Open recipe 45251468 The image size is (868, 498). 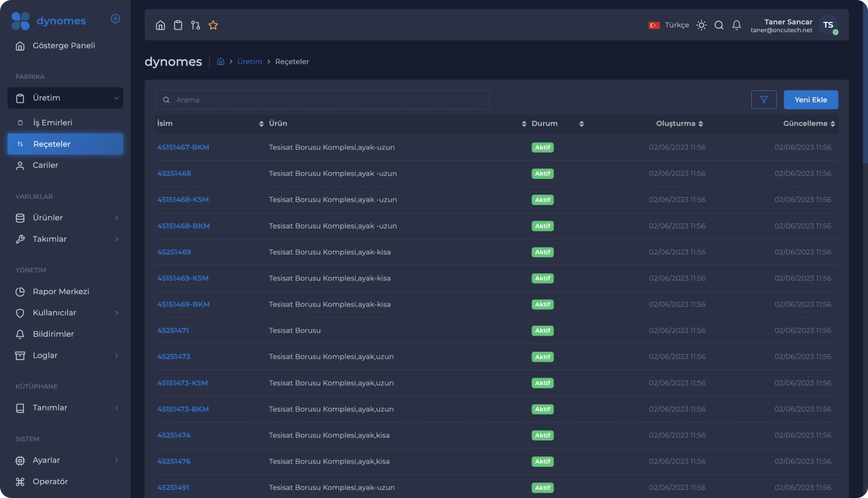click(174, 173)
